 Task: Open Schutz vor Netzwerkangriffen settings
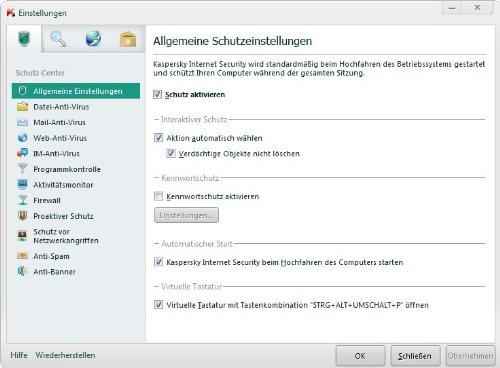click(x=66, y=236)
